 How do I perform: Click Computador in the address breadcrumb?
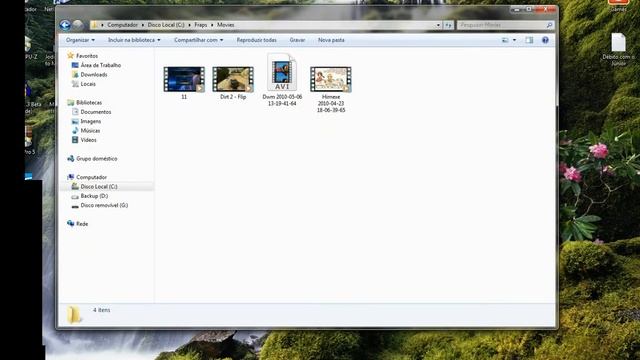122,25
